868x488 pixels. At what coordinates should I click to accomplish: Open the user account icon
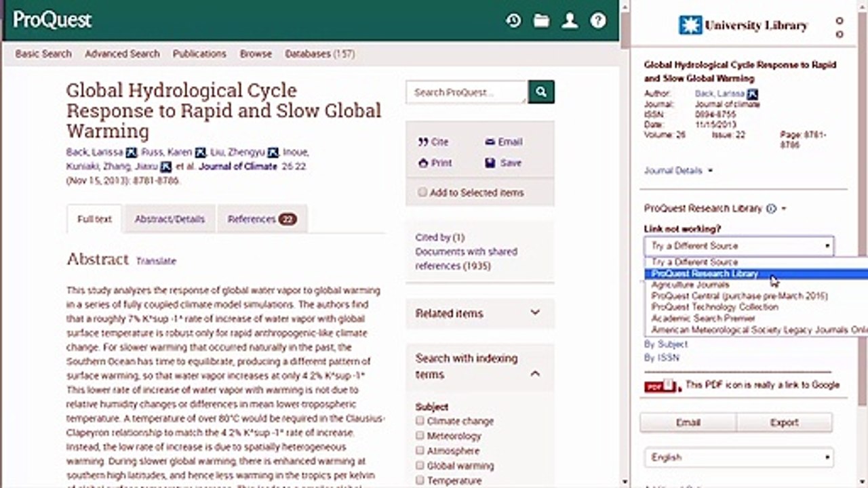570,20
